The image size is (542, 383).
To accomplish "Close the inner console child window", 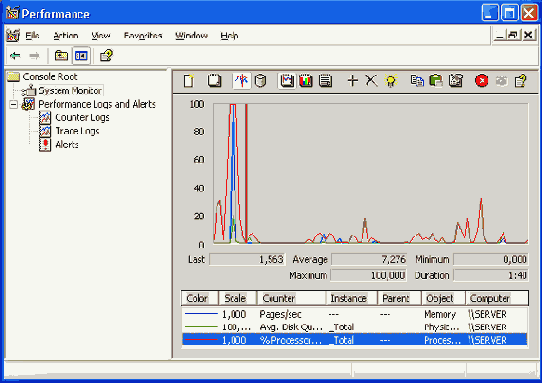I will coord(529,35).
